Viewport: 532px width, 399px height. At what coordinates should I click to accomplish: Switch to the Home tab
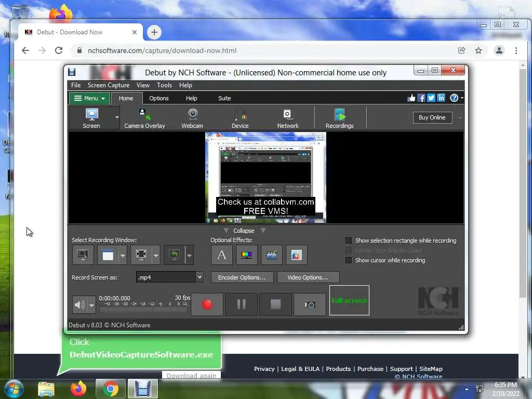[126, 98]
